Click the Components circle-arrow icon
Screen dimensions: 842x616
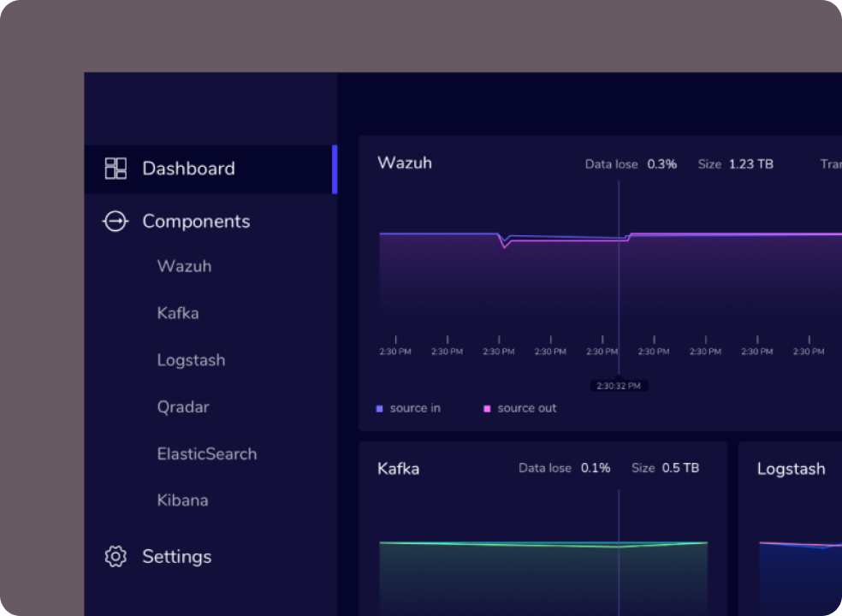(115, 222)
